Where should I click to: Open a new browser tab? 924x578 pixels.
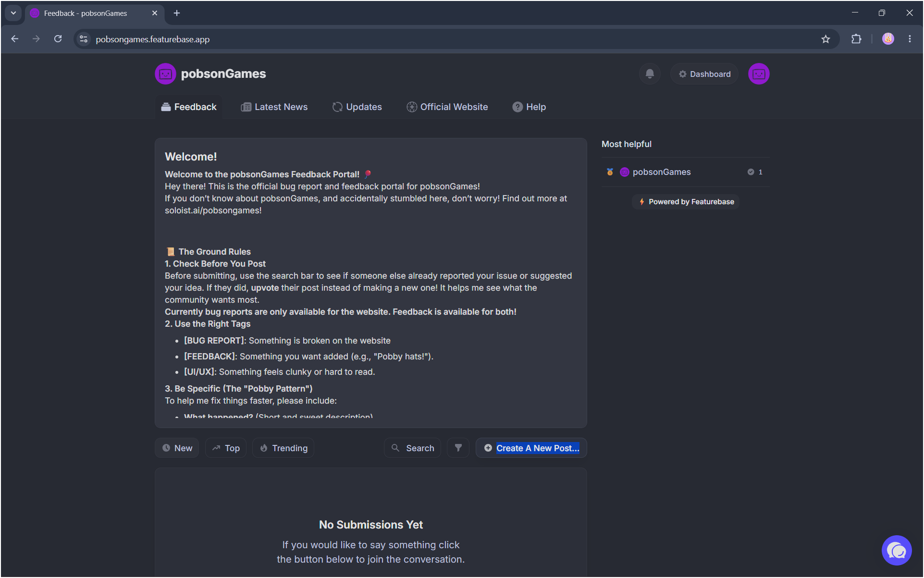177,13
